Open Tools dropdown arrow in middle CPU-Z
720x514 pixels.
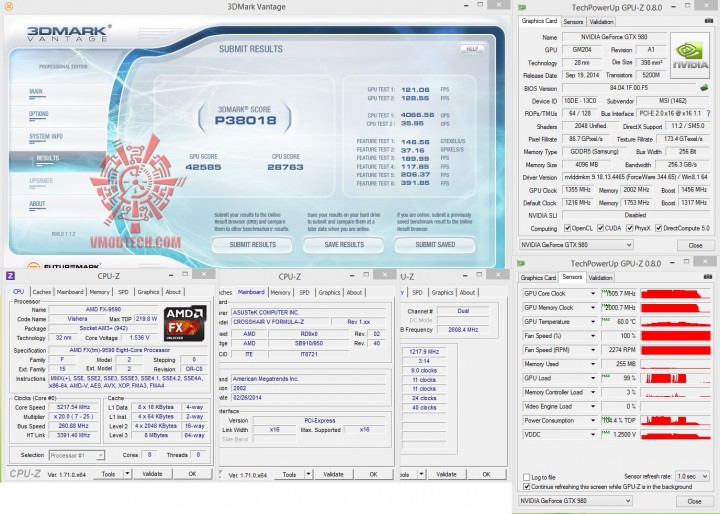click(308, 474)
